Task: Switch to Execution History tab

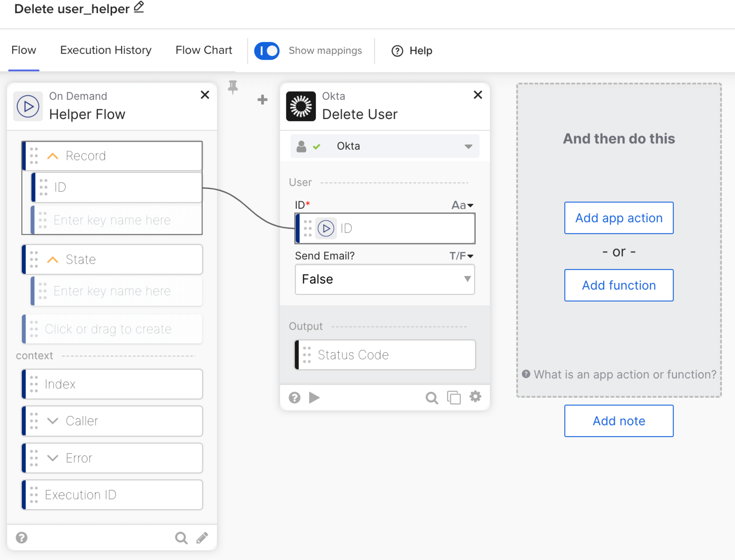Action: (x=106, y=50)
